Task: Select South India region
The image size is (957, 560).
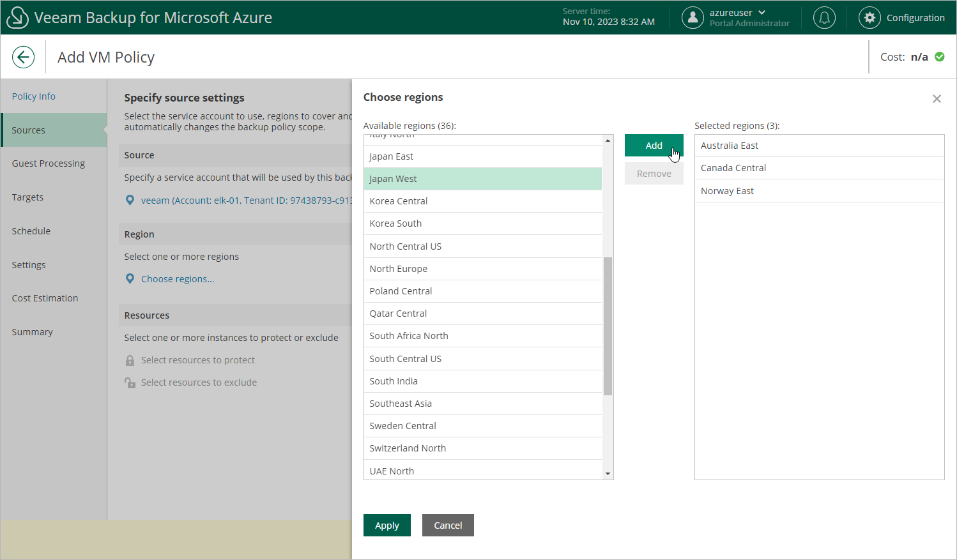Action: pyautogui.click(x=483, y=381)
